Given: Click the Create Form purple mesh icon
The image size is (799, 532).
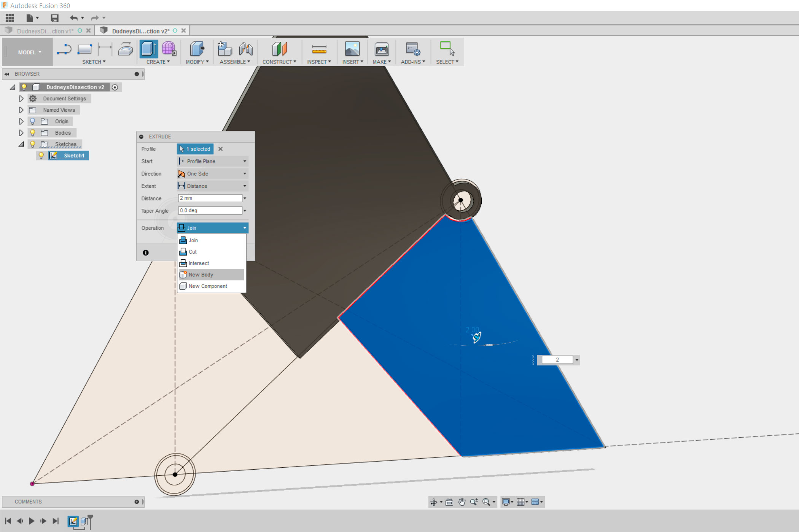Looking at the screenshot, I should (169, 49).
